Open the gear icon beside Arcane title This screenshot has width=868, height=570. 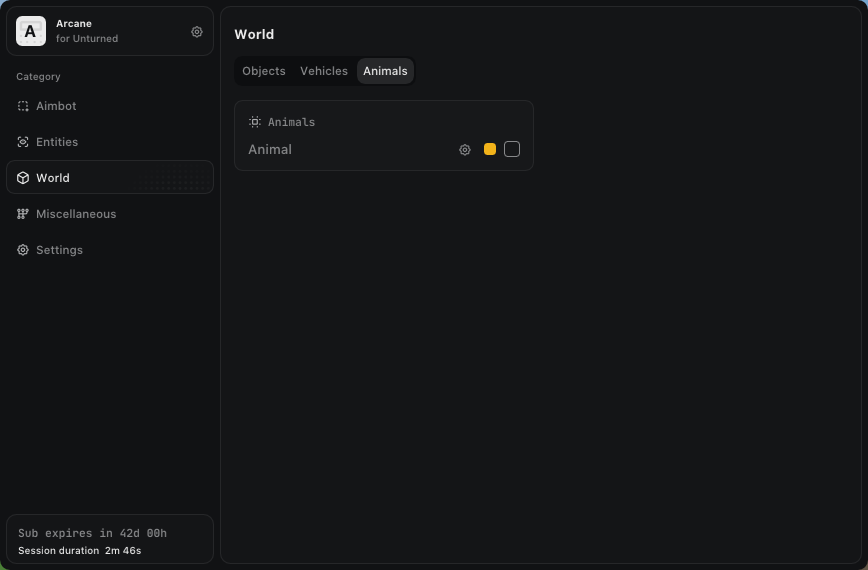click(x=197, y=32)
